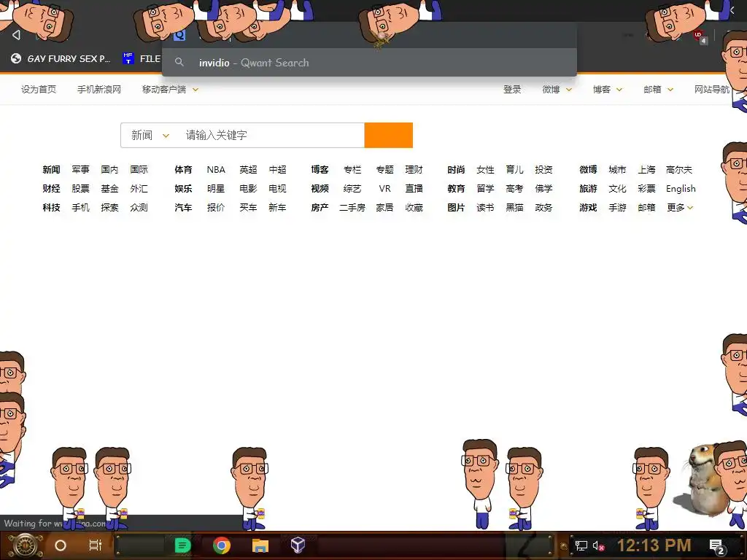Screen dimensions: 747x560
Task: Click the muted volume tray icon
Action: tap(598, 545)
